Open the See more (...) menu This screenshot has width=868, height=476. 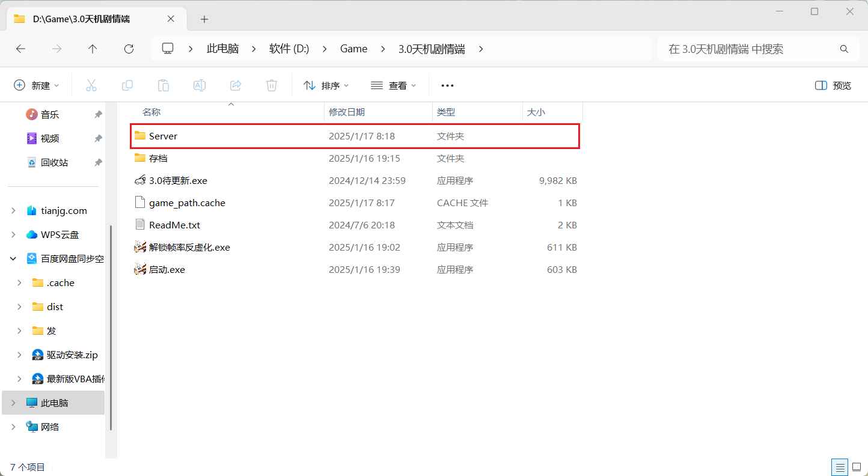(x=447, y=85)
